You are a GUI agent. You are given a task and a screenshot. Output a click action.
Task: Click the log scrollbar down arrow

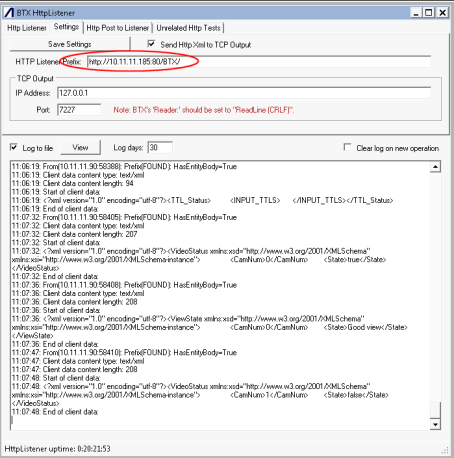pyautogui.click(x=435, y=424)
